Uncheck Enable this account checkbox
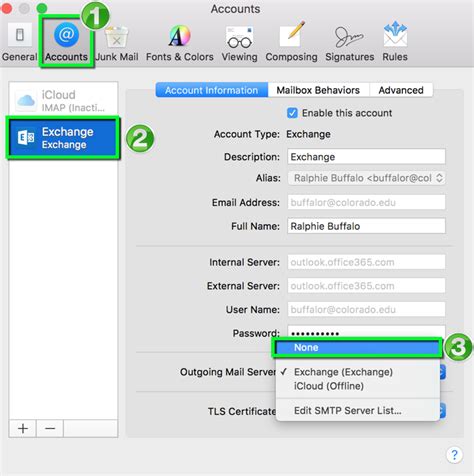 pyautogui.click(x=292, y=113)
